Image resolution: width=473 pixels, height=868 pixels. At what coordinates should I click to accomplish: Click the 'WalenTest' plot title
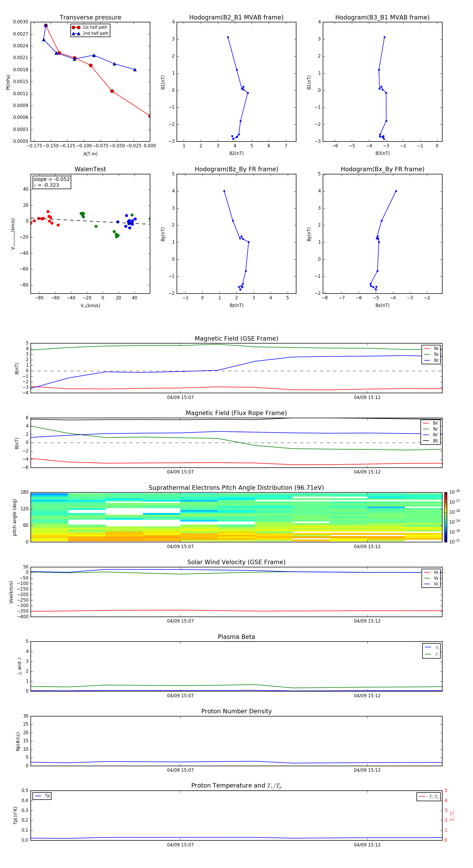coord(90,169)
